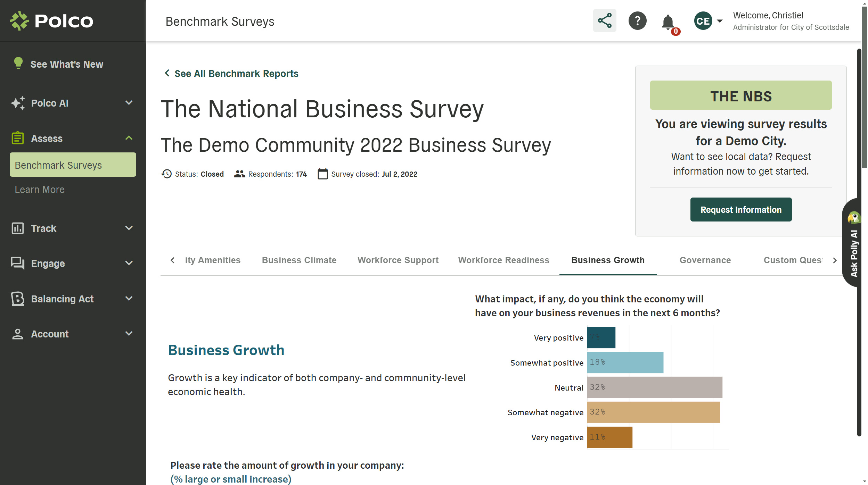Click the Balancing Act B icon
This screenshot has width=868, height=485.
click(18, 299)
